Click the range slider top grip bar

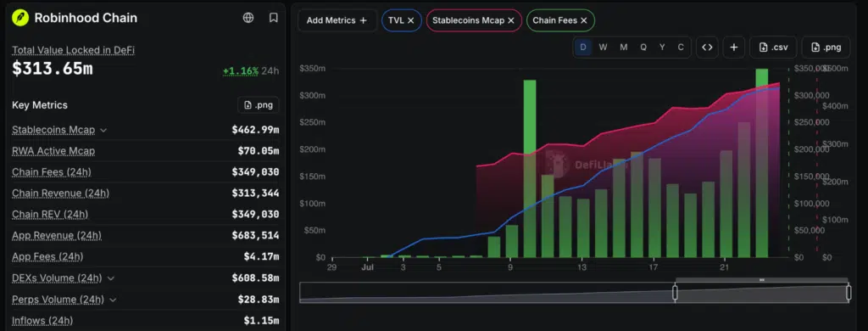pos(762,280)
